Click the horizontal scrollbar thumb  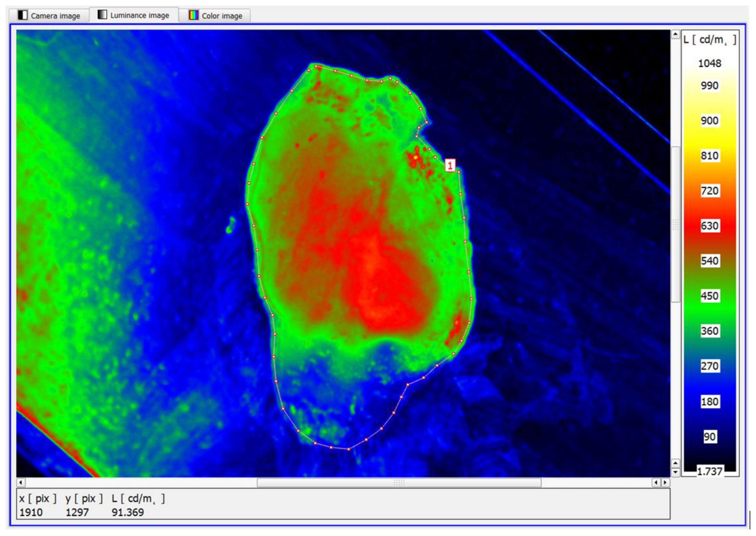[399, 483]
